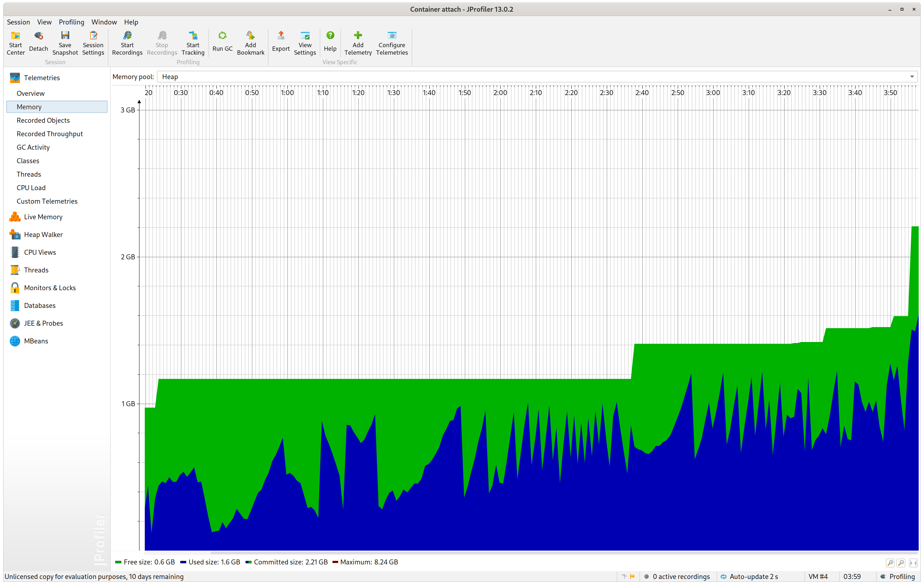Image resolution: width=924 pixels, height=585 pixels.
Task: Expand the Live Memory section
Action: click(x=43, y=217)
